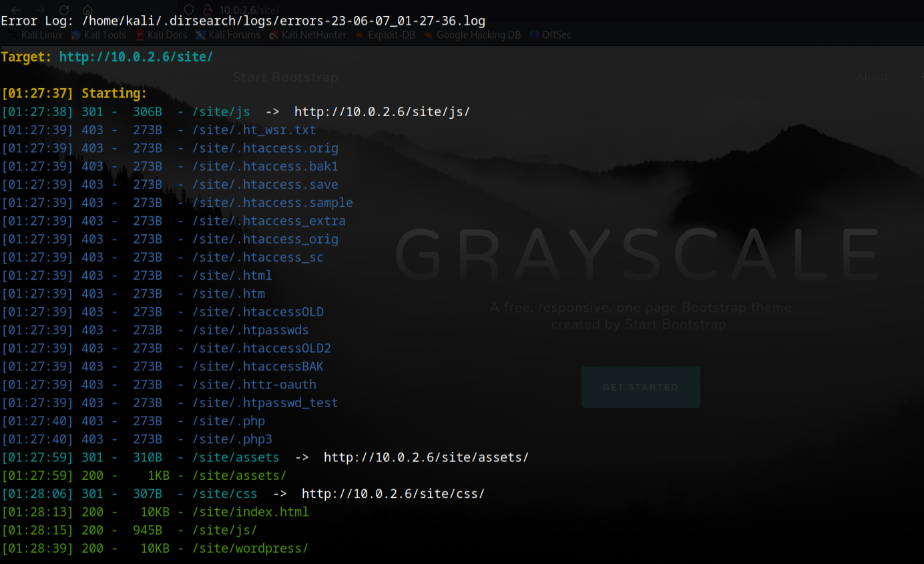Click the browser back arrow
The image size is (924, 564).
tap(15, 9)
